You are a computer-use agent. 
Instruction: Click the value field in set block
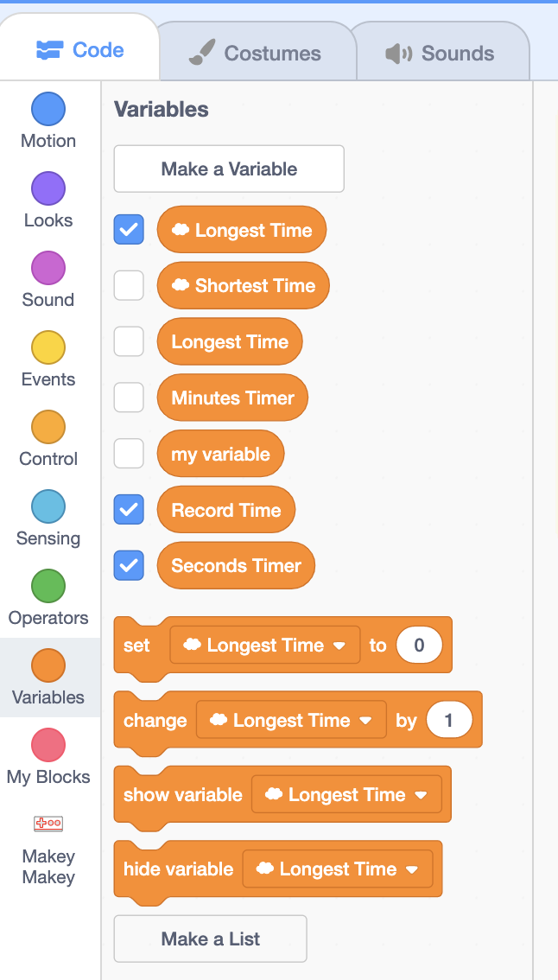419,646
